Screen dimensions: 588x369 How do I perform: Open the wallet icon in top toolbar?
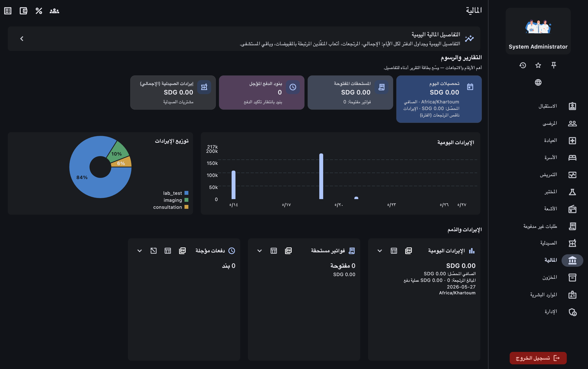pos(24,11)
